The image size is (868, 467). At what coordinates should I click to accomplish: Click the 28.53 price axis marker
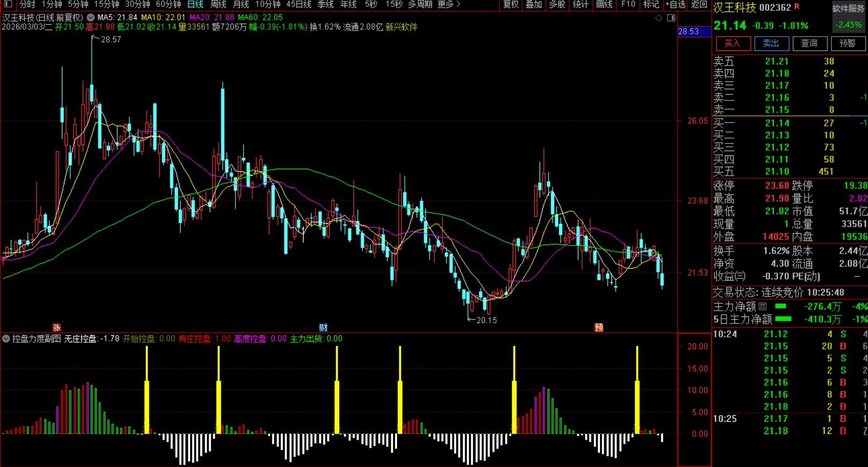tap(688, 31)
